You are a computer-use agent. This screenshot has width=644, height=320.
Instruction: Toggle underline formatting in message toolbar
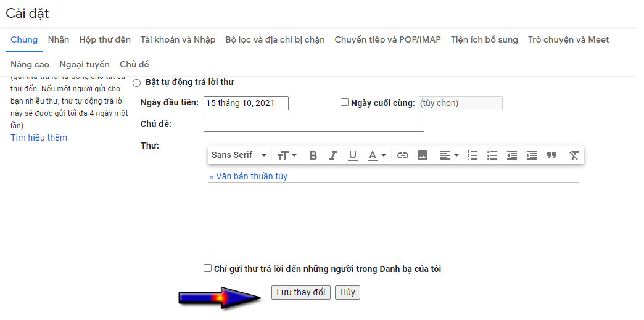click(x=353, y=155)
